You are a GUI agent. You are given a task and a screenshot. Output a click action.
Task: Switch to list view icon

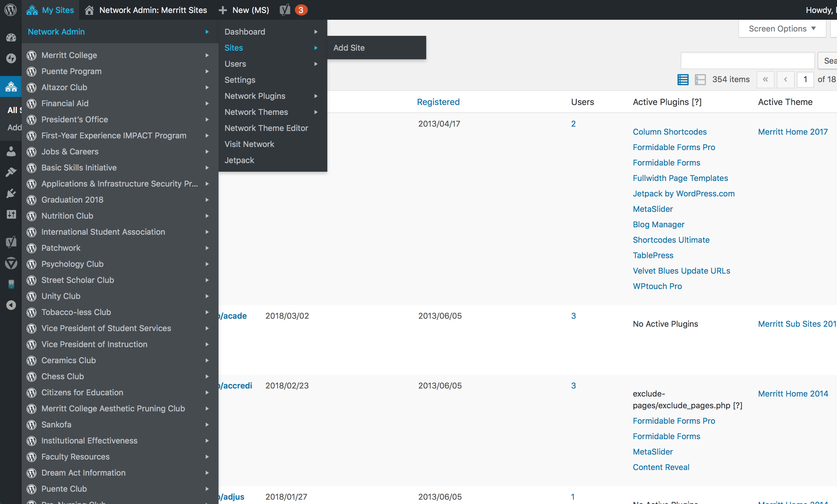[x=683, y=79]
